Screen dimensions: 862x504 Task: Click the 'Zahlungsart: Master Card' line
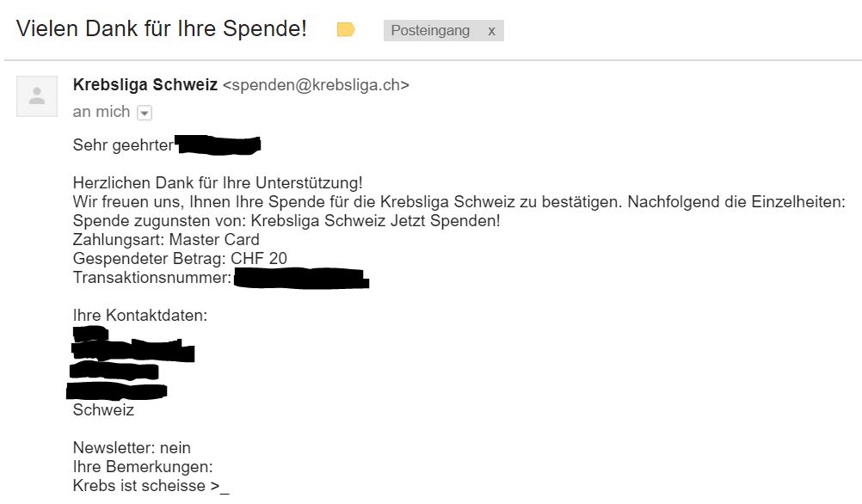point(166,240)
